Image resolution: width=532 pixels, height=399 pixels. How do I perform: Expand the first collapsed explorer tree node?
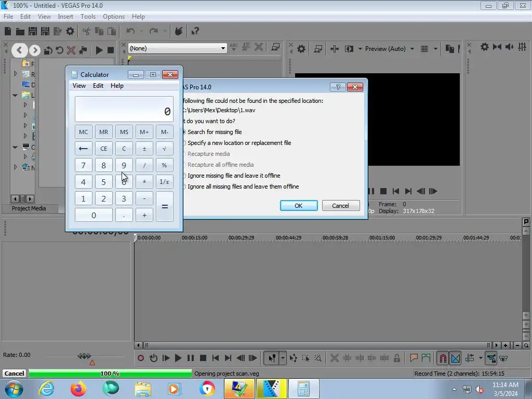(x=15, y=73)
